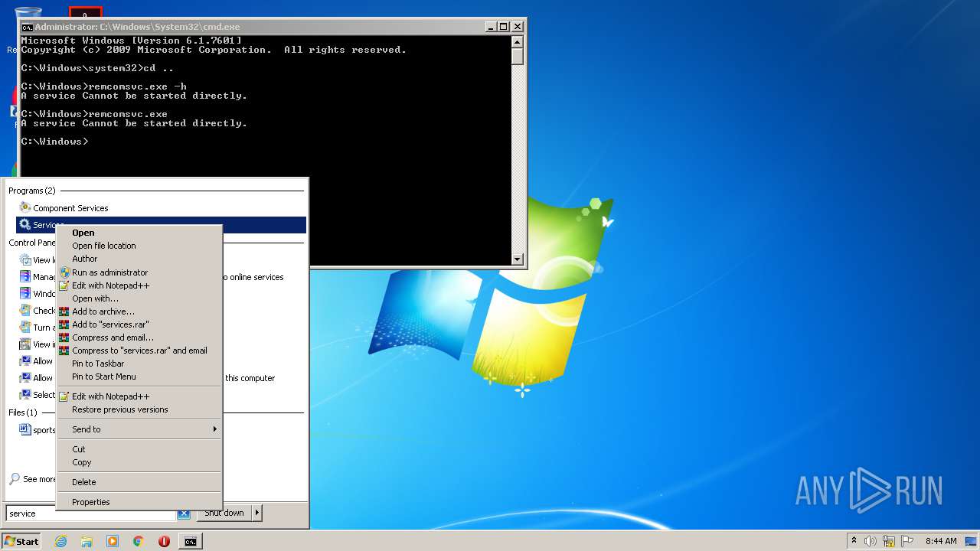Choose Copy in context menu
Image resolution: width=980 pixels, height=551 pixels.
coord(139,462)
